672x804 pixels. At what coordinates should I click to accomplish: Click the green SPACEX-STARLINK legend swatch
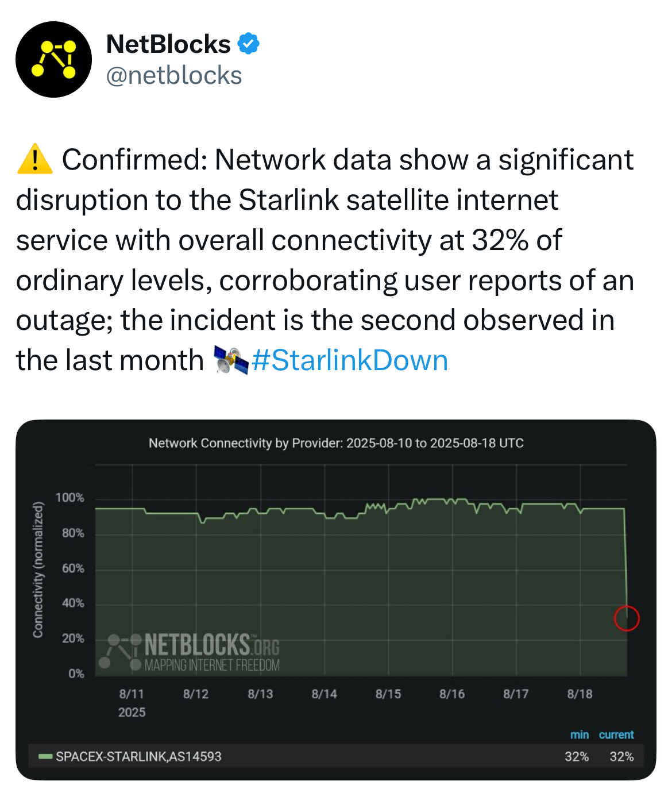pyautogui.click(x=45, y=756)
